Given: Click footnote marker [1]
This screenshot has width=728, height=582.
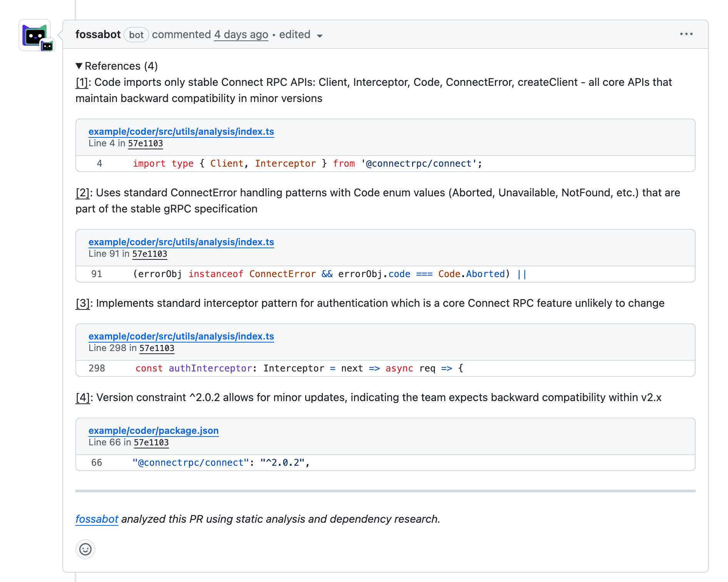Looking at the screenshot, I should (82, 82).
